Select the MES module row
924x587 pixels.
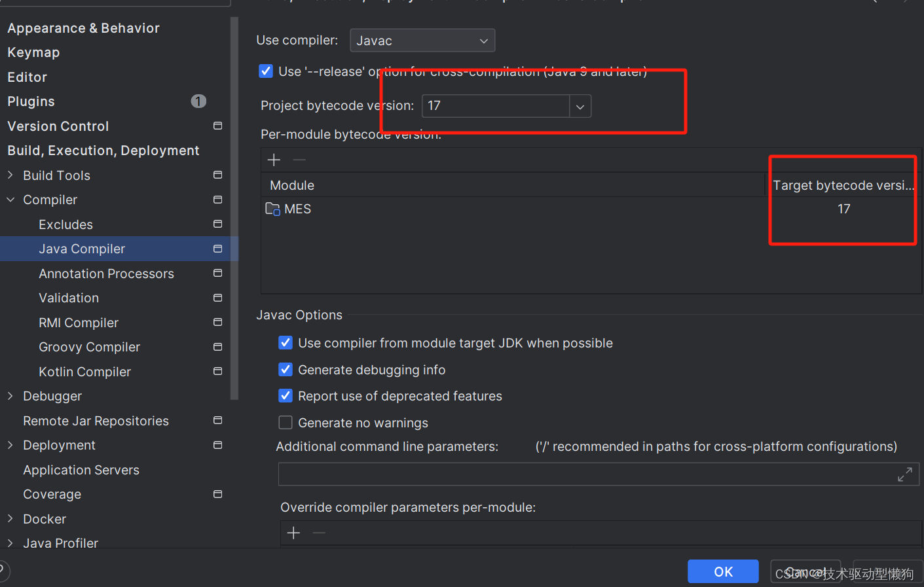point(591,209)
